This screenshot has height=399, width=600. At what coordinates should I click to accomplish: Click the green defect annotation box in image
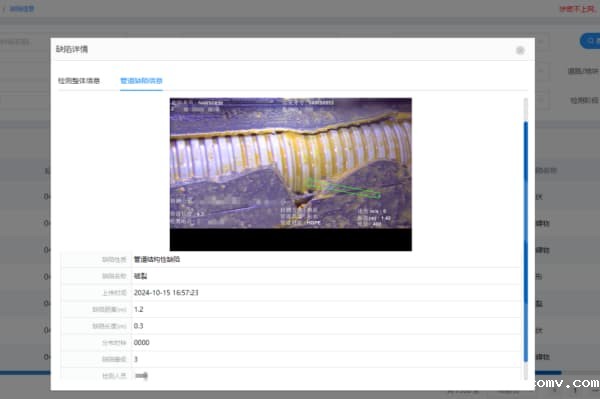point(344,189)
